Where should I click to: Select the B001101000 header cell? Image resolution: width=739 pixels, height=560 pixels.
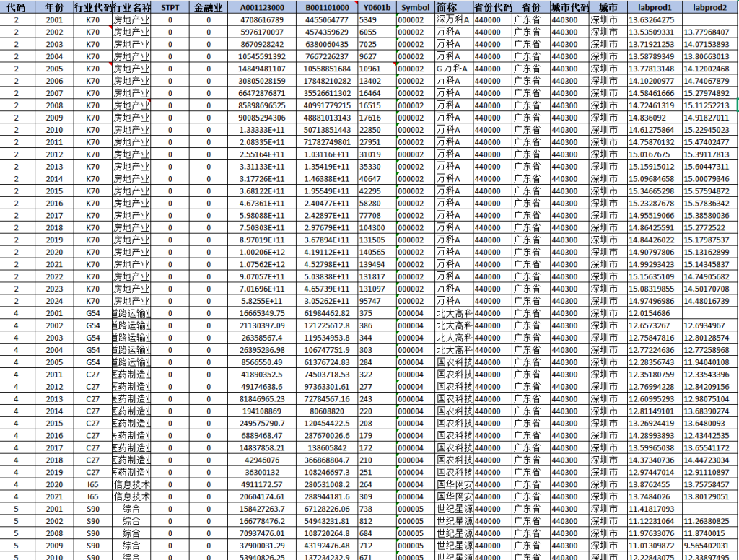pos(327,7)
